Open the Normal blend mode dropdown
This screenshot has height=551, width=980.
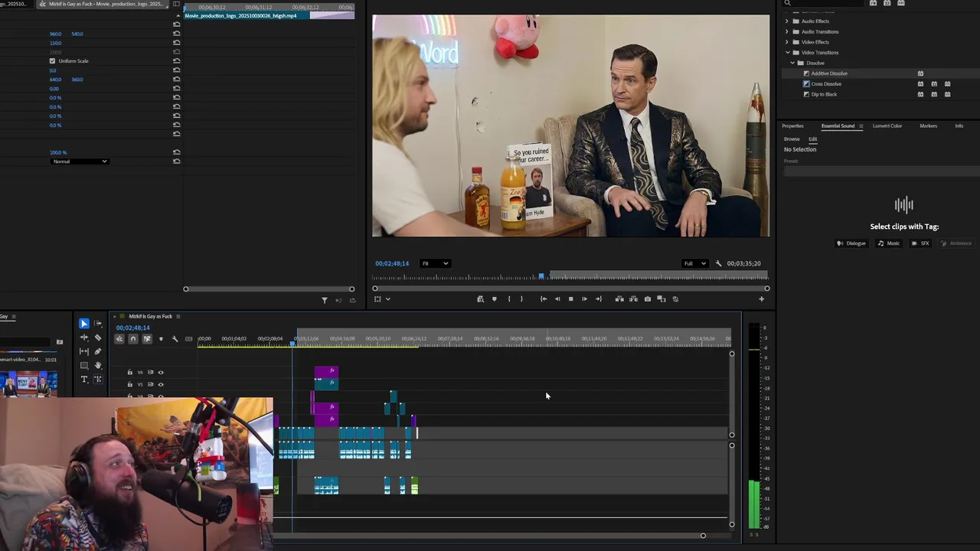80,161
